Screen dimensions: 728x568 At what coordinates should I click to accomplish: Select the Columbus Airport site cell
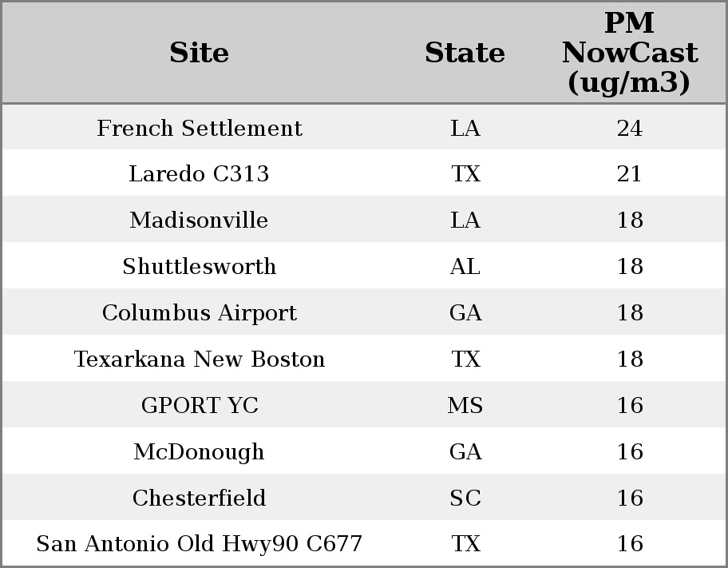point(200,313)
